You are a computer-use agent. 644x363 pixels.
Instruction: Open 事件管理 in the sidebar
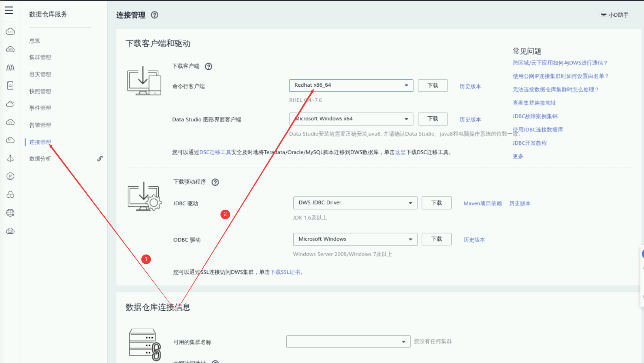[40, 108]
